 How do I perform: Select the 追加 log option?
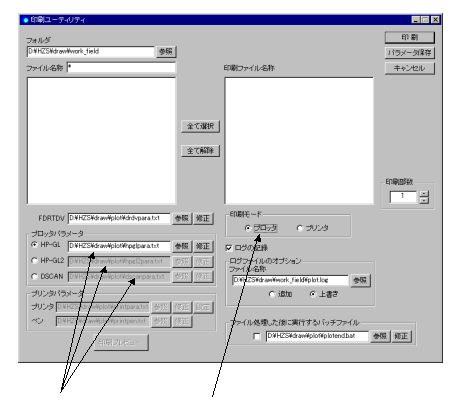click(x=272, y=294)
